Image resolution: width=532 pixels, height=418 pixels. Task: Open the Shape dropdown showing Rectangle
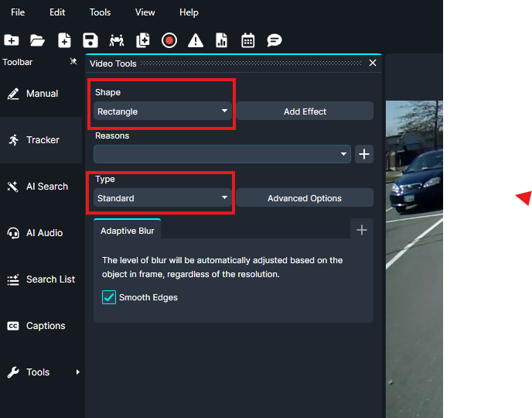[163, 111]
